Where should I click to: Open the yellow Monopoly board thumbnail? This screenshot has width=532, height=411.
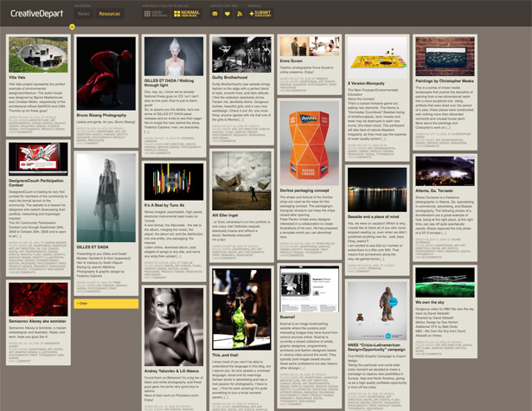tap(377, 57)
